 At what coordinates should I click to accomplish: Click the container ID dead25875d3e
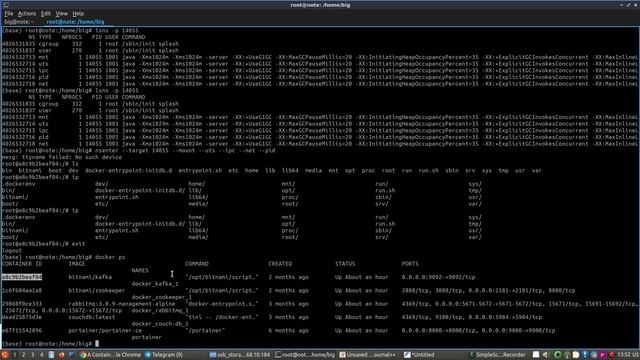(x=22, y=317)
